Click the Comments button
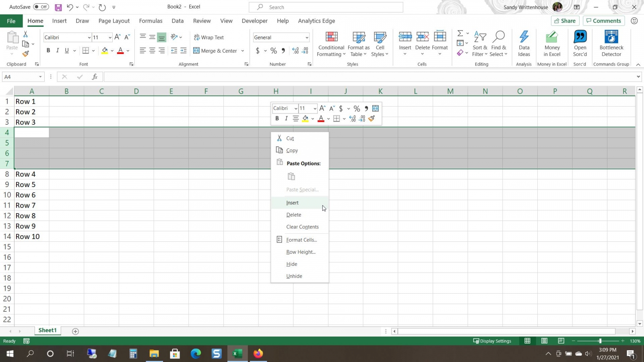Viewport: 644px width, 362px height. 603,21
